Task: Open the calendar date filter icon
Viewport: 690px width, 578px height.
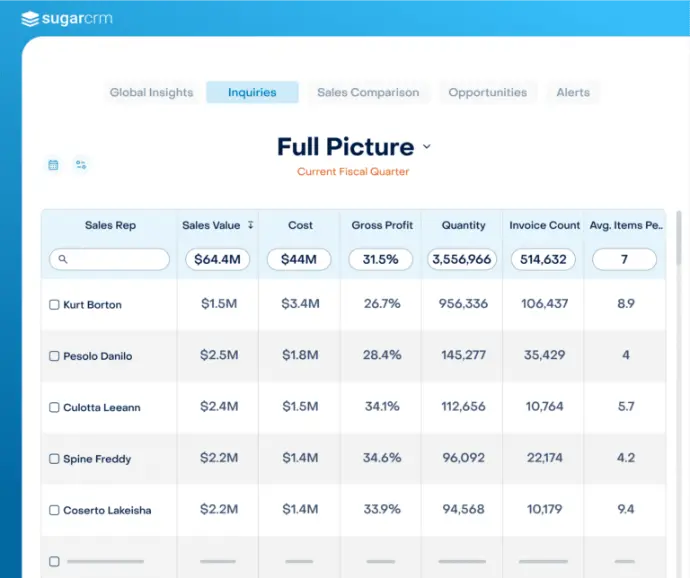Action: 53,165
